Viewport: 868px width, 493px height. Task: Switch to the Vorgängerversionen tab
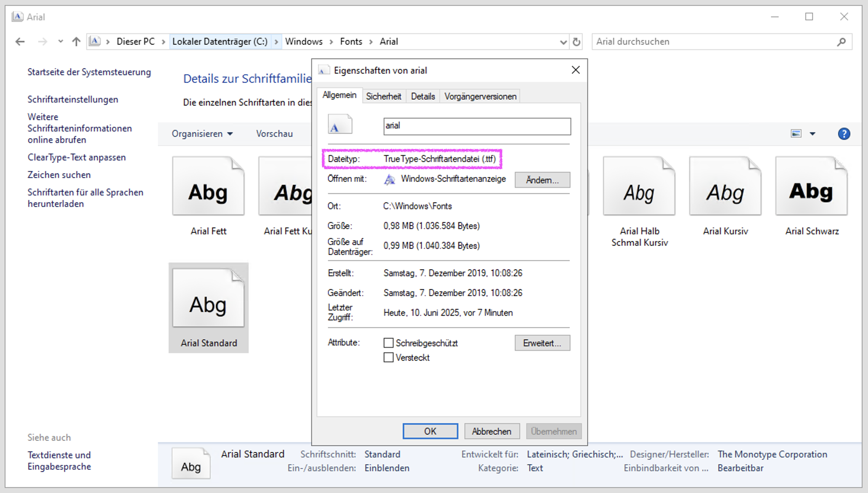click(x=481, y=96)
